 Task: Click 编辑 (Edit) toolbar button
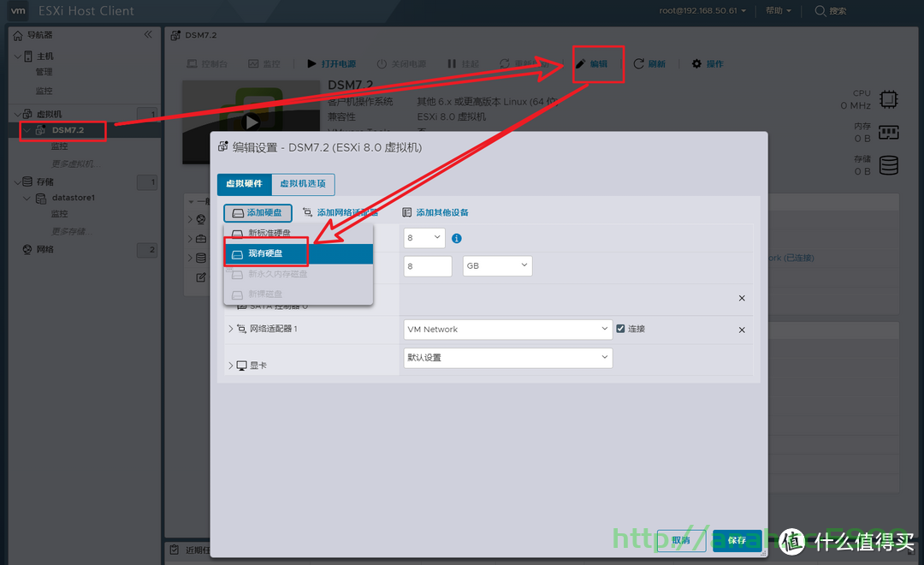(592, 63)
